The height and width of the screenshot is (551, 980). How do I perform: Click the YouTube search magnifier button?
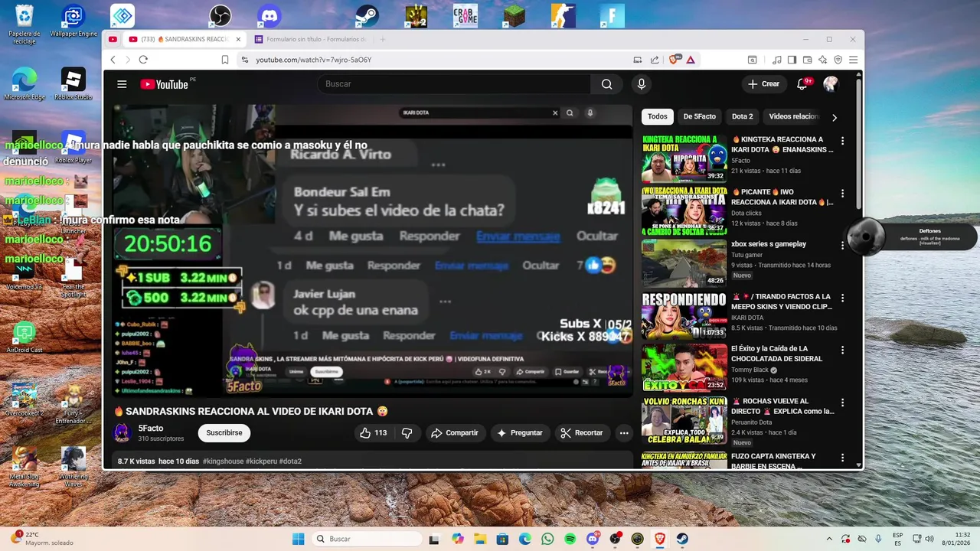606,84
